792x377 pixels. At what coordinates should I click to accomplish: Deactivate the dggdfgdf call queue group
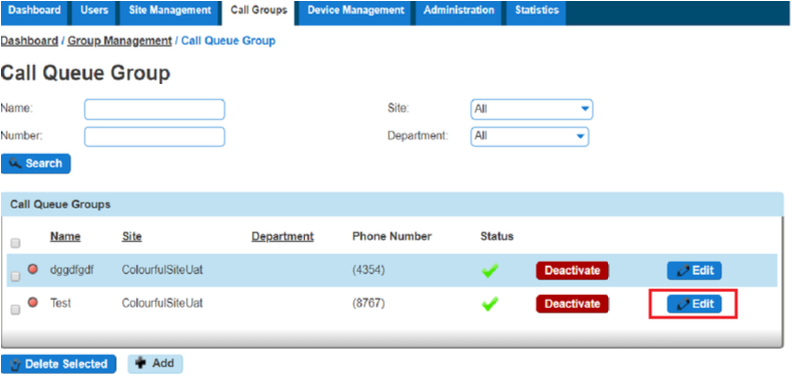pos(572,270)
